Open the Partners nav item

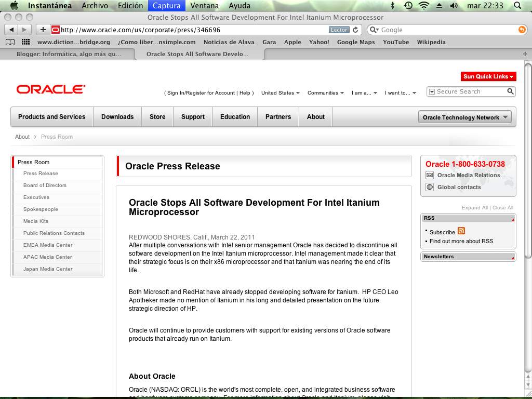click(x=278, y=117)
